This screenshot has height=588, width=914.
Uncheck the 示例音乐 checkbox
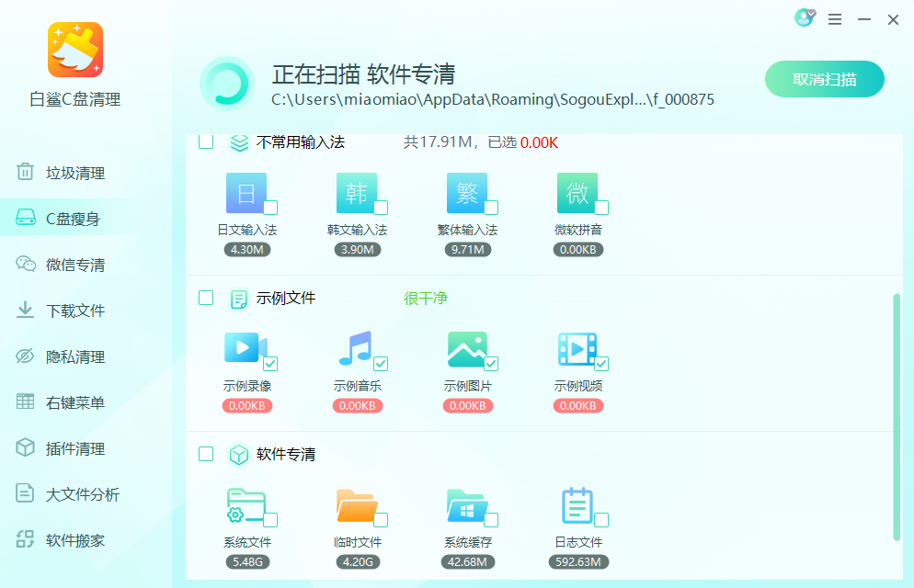381,364
